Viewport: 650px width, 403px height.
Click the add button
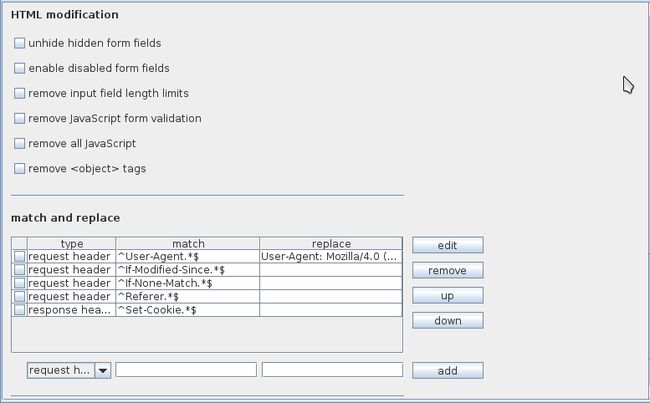448,371
